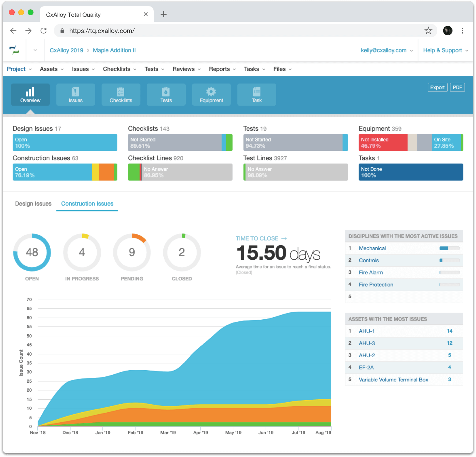The width and height of the screenshot is (476, 457).
Task: Open the AHU-1 asset link
Action: pyautogui.click(x=367, y=331)
